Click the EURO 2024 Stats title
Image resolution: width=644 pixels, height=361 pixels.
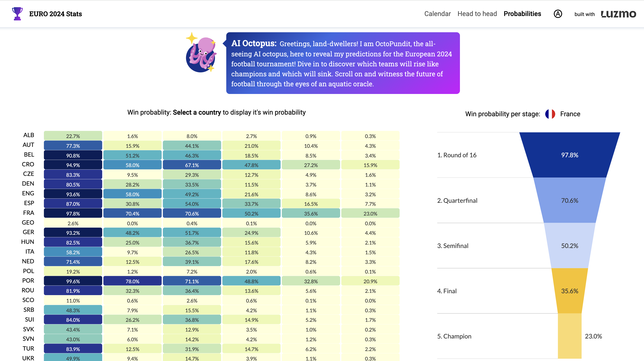pyautogui.click(x=55, y=14)
